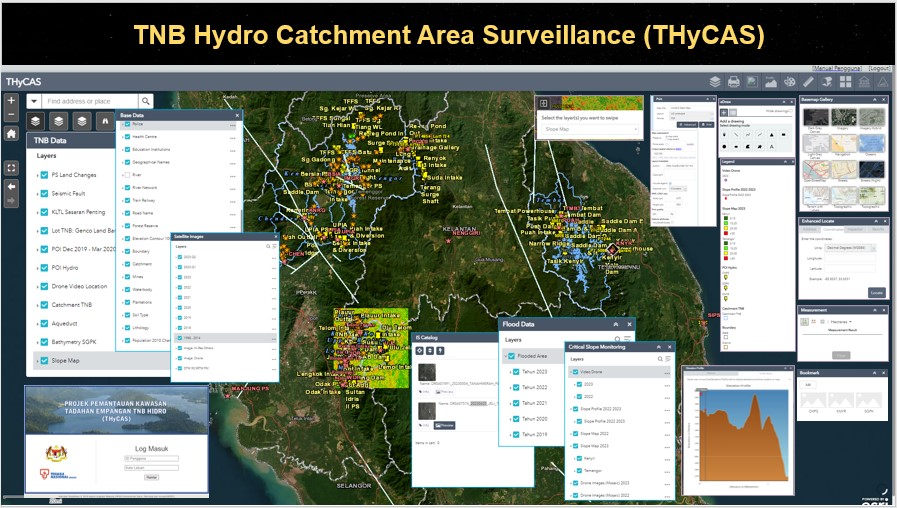
Task: Search layers in Critical Slope Monitoring panel
Action: (x=660, y=359)
